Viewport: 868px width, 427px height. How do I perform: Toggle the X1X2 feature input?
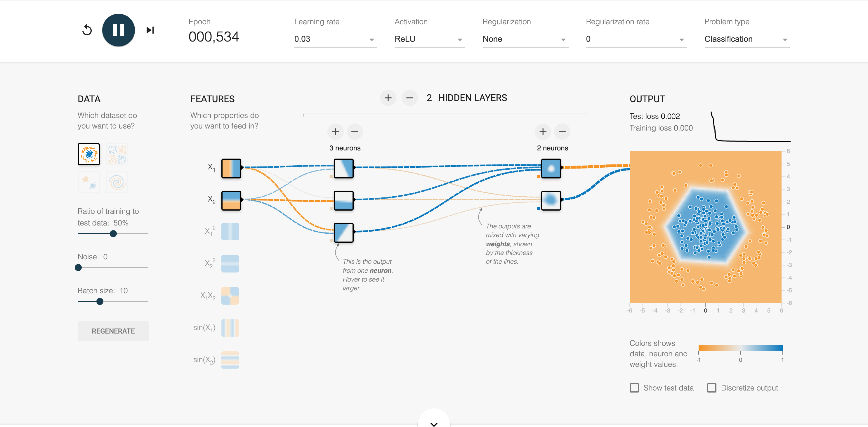tap(230, 296)
